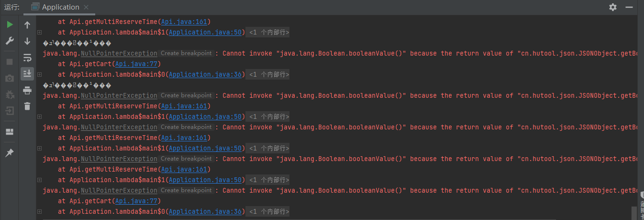Click the camera icon to dump threads
The width and height of the screenshot is (644, 220).
10,79
